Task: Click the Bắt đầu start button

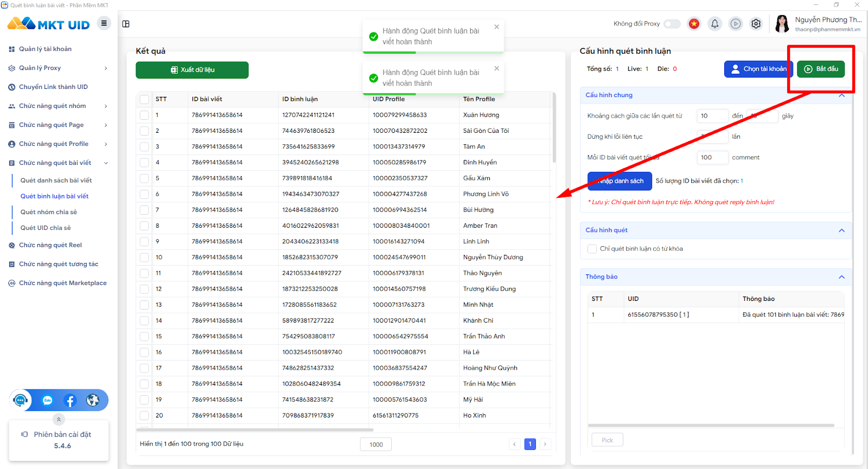Action: (x=821, y=69)
